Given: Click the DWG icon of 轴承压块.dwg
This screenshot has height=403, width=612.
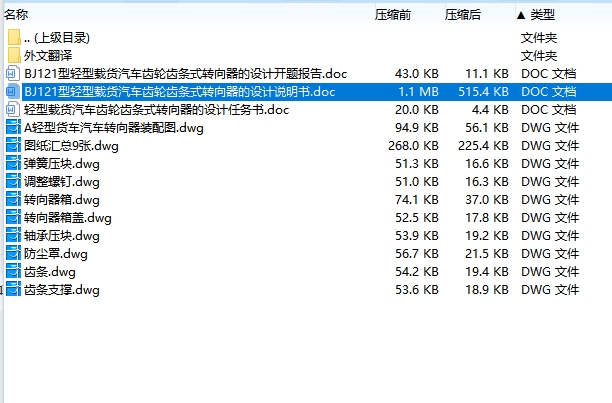Looking at the screenshot, I should [13, 235].
